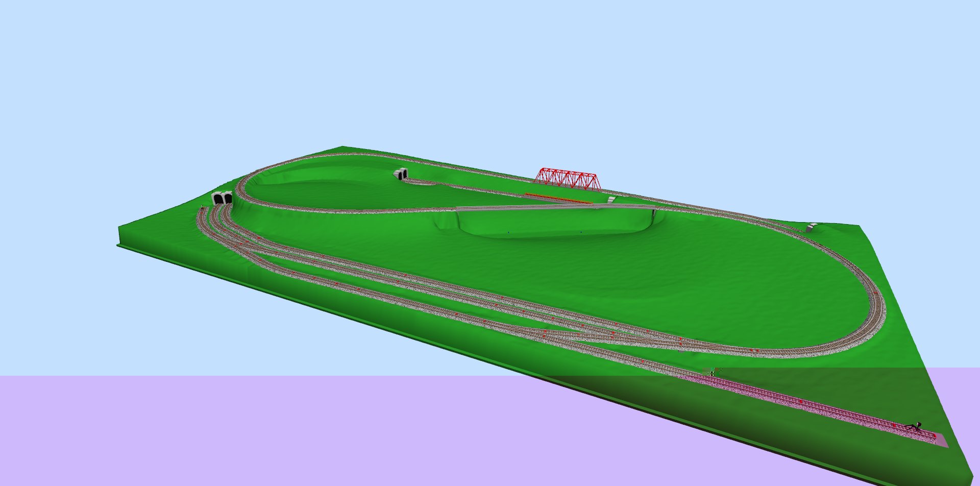The width and height of the screenshot is (980, 486).
Task: Select the orange girder bridge deck
Action: [558, 198]
